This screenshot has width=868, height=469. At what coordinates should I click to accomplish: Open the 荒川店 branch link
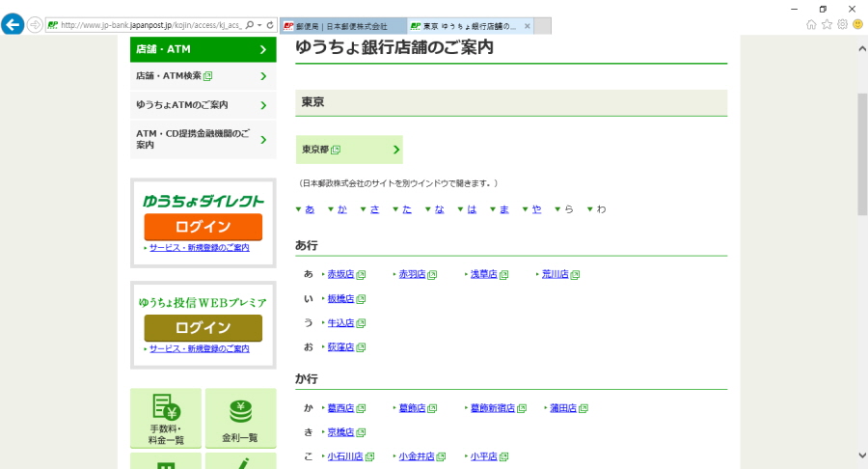point(556,274)
